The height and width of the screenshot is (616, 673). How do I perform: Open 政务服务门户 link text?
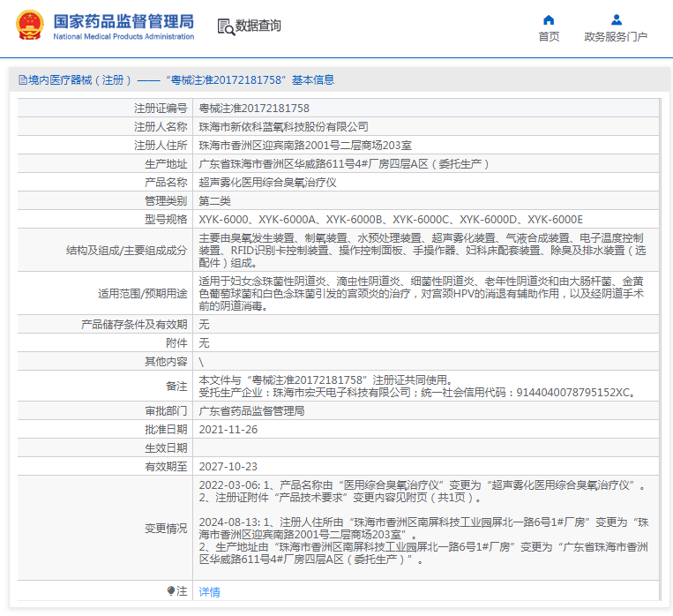point(616,37)
